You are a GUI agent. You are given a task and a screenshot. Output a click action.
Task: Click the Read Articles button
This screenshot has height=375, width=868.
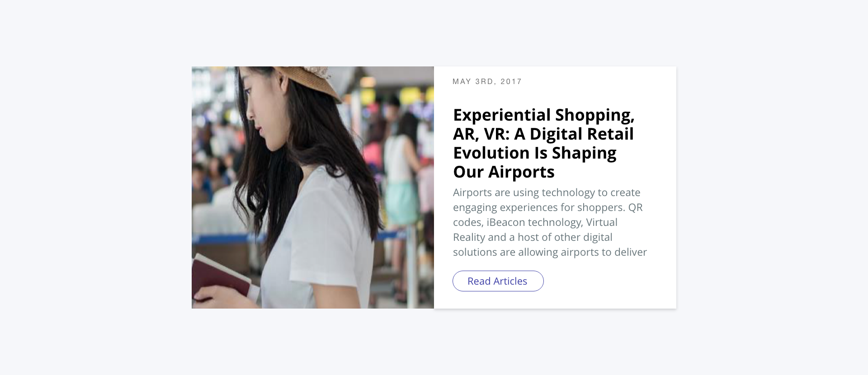coord(498,281)
